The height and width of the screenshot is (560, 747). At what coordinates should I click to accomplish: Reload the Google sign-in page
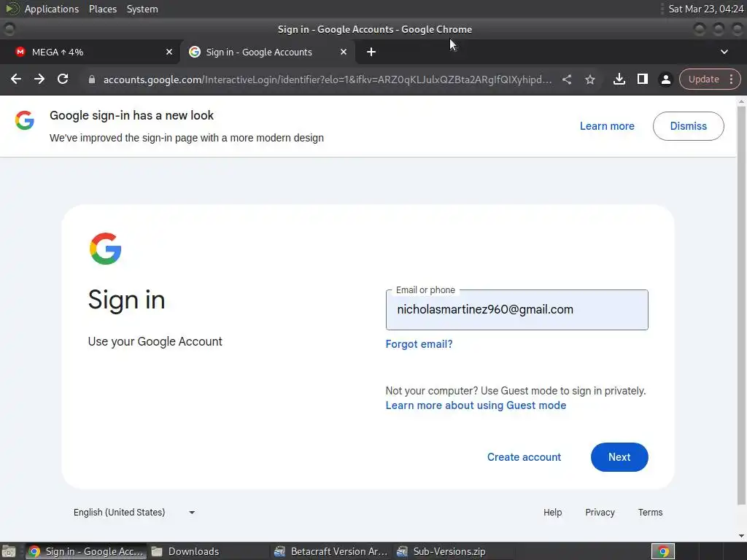[63, 79]
